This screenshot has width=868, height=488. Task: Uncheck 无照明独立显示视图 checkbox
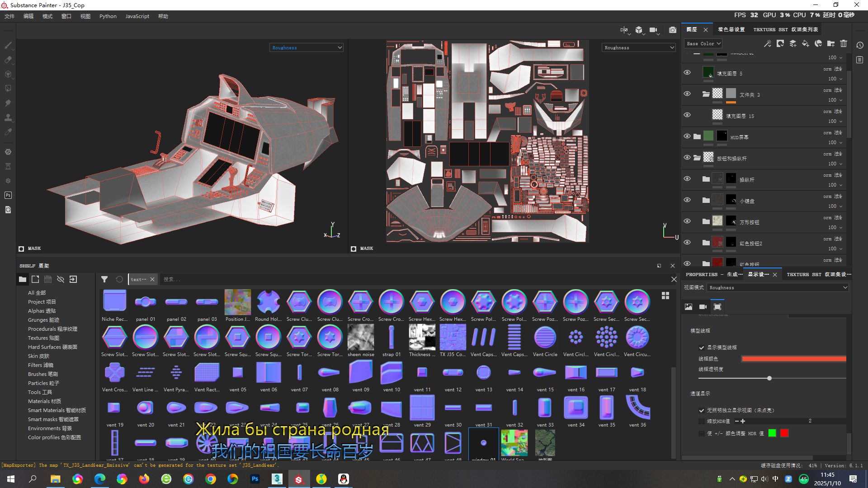(702, 410)
